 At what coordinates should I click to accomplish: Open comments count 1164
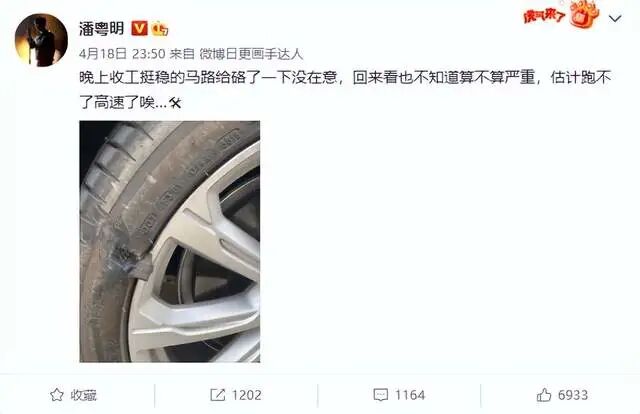[410, 395]
